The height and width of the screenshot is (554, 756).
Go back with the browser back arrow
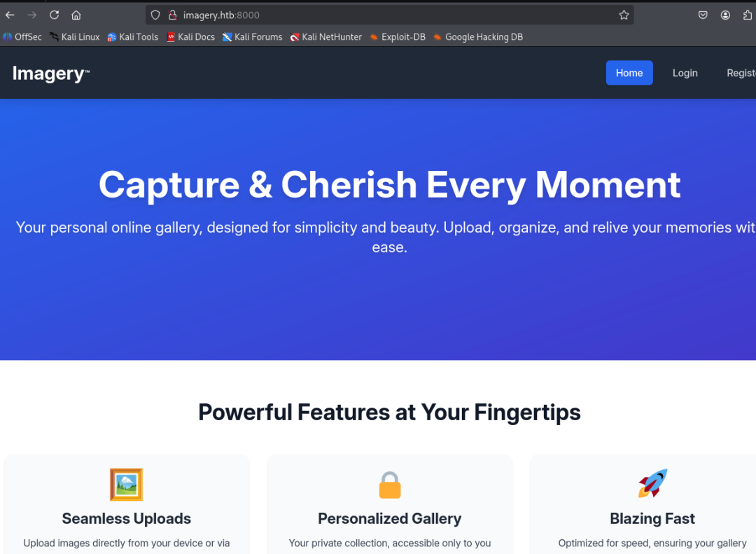click(x=10, y=15)
